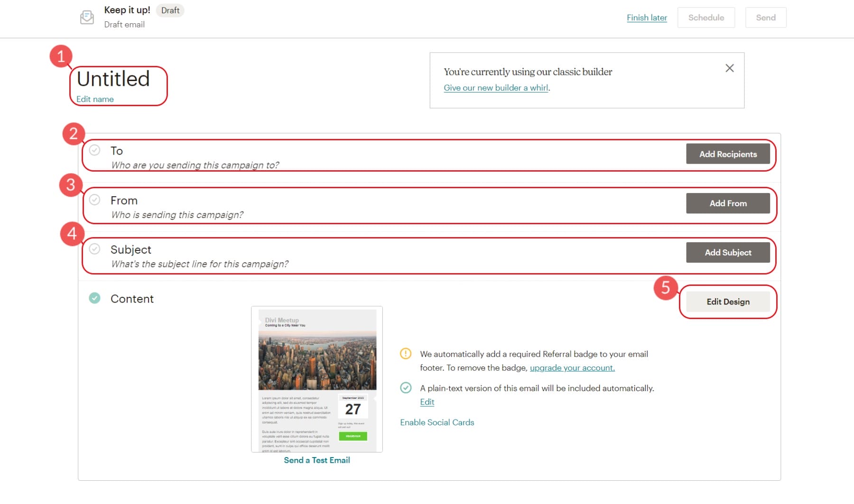The width and height of the screenshot is (854, 504).
Task: Click Finish later
Action: (x=647, y=17)
